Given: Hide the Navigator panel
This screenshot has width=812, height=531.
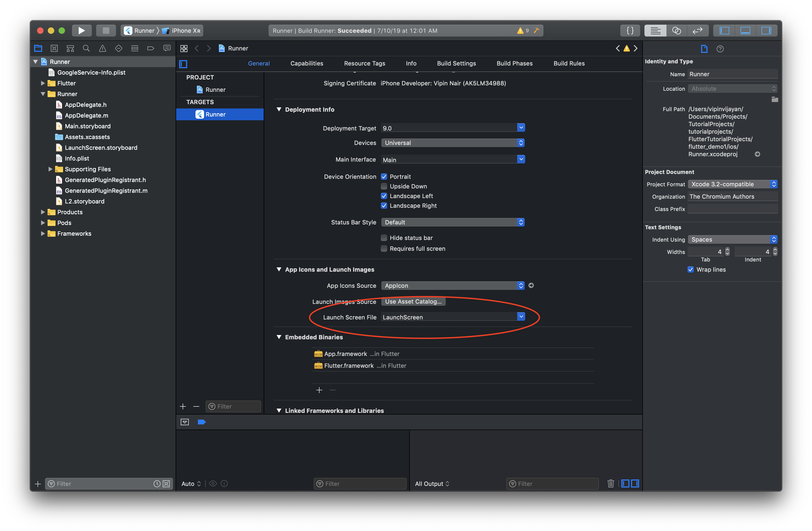Looking at the screenshot, I should [x=724, y=31].
